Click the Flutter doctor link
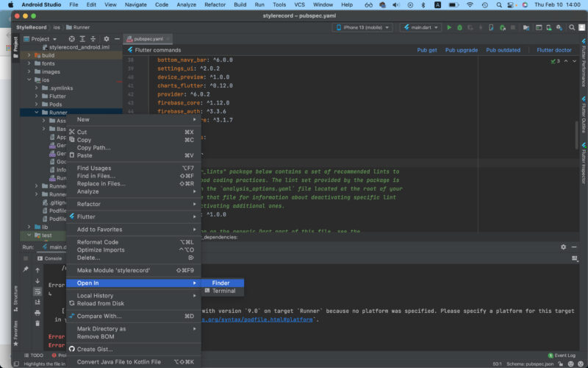This screenshot has width=588, height=368. click(554, 50)
